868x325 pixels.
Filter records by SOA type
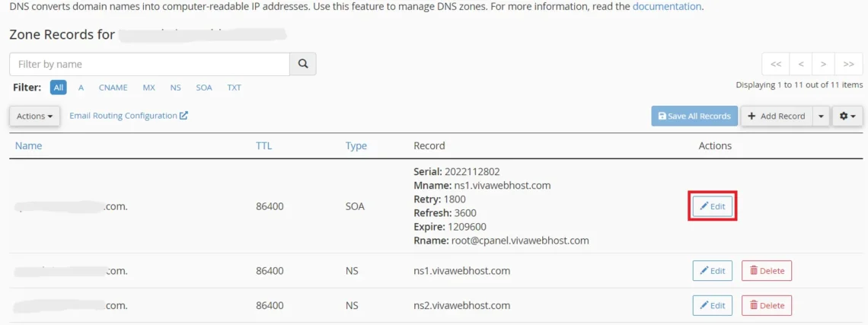pyautogui.click(x=204, y=88)
